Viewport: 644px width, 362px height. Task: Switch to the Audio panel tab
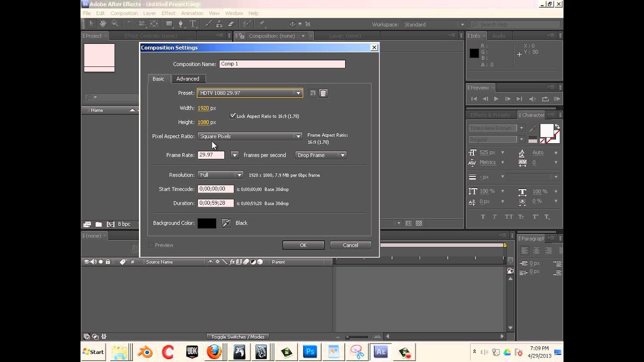[x=499, y=36]
